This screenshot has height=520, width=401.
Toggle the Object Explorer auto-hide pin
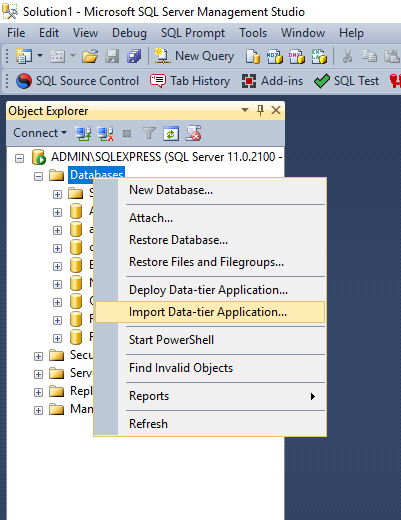point(260,110)
